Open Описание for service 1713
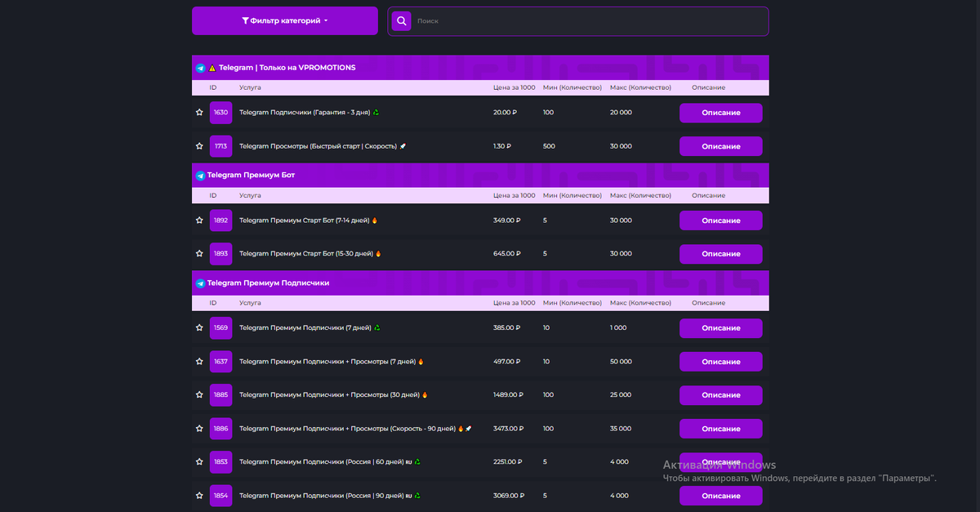This screenshot has width=980, height=512. click(721, 146)
